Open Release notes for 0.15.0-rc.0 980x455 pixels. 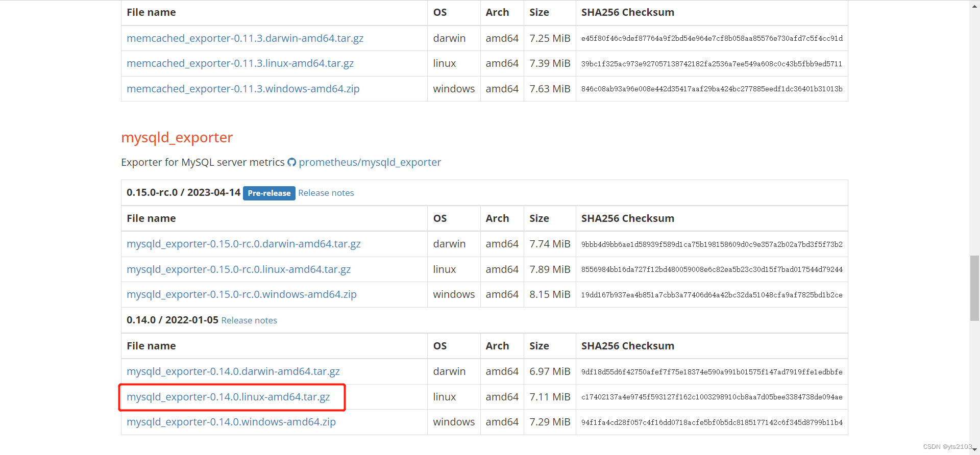click(326, 193)
